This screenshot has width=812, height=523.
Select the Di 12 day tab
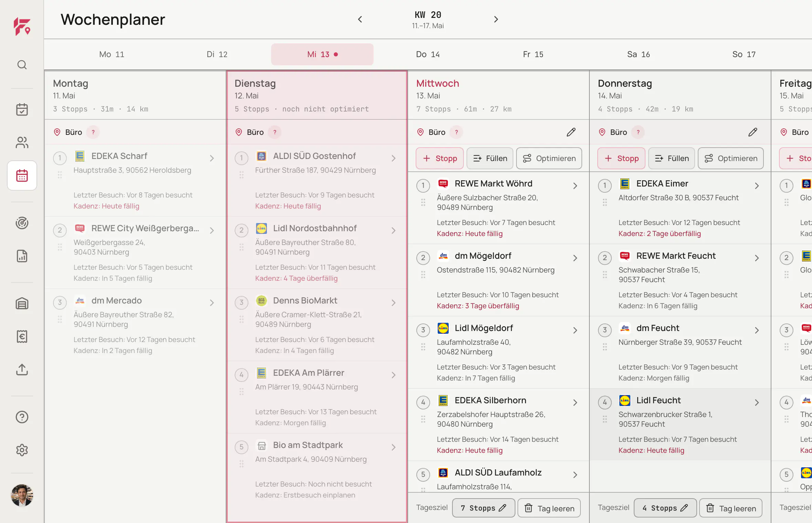click(217, 54)
